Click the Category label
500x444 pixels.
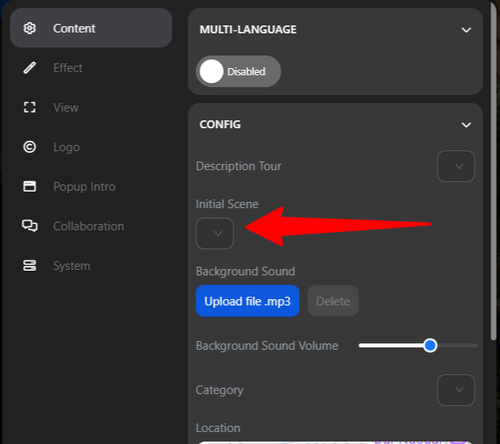220,390
